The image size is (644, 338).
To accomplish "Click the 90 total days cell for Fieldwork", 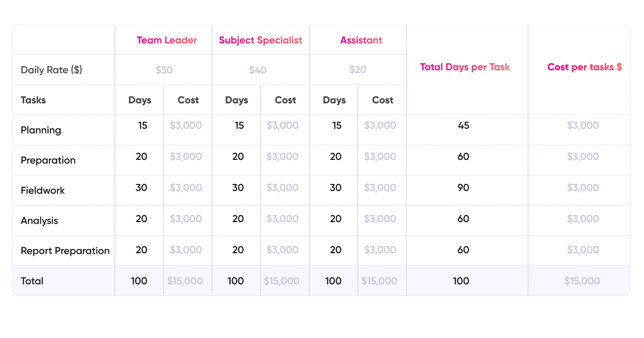I will coord(464,188).
